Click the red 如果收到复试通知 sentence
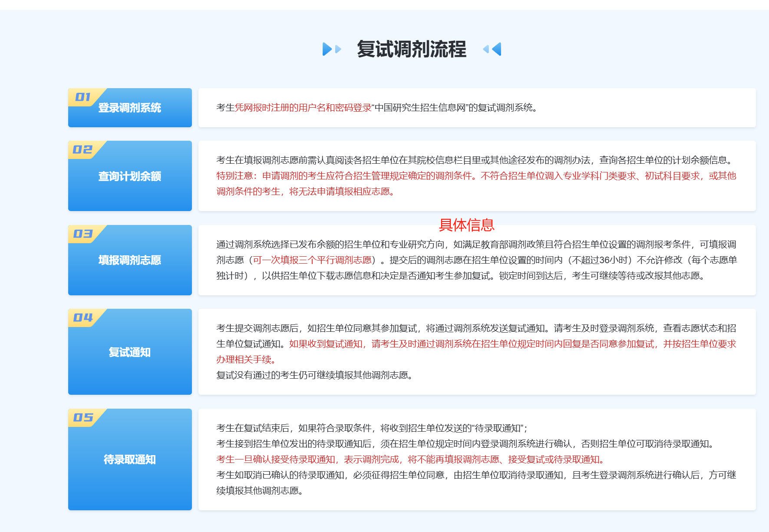Image resolution: width=769 pixels, height=532 pixels. tap(512, 344)
